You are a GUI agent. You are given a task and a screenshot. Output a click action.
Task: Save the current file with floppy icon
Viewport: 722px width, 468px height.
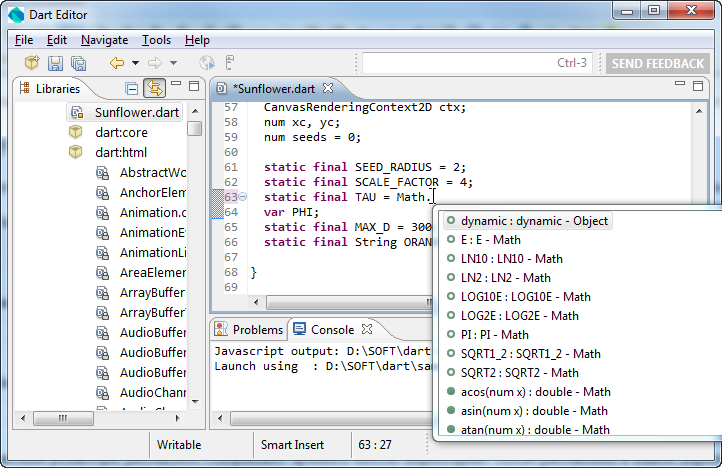tap(55, 63)
